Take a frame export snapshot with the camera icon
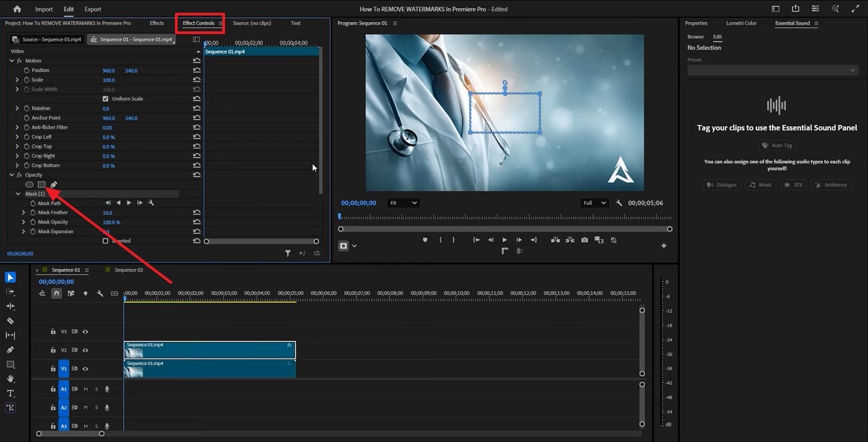Screen dimensions: 868x442 click(x=584, y=240)
